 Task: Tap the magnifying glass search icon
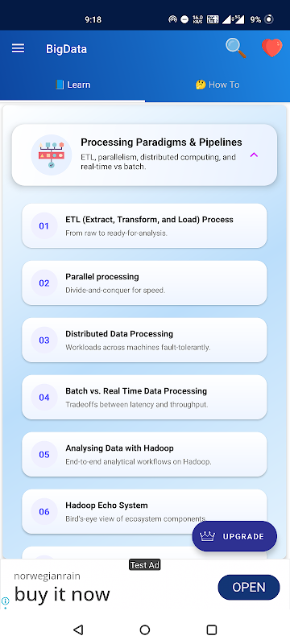coord(236,48)
